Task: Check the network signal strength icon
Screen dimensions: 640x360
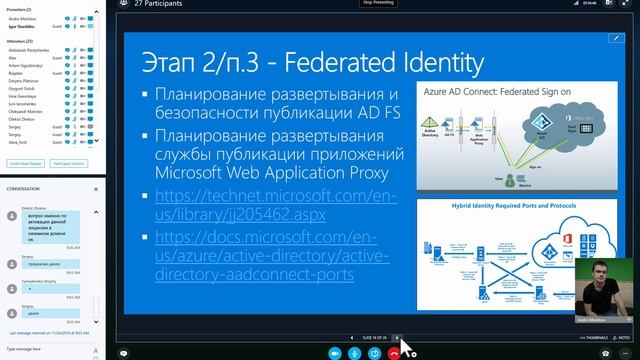Action: pyautogui.click(x=576, y=3)
